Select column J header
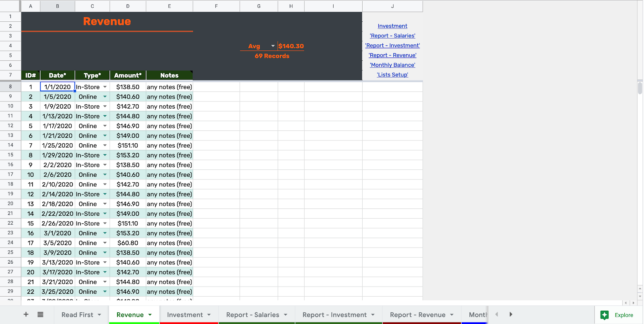The width and height of the screenshot is (644, 324). tap(392, 6)
